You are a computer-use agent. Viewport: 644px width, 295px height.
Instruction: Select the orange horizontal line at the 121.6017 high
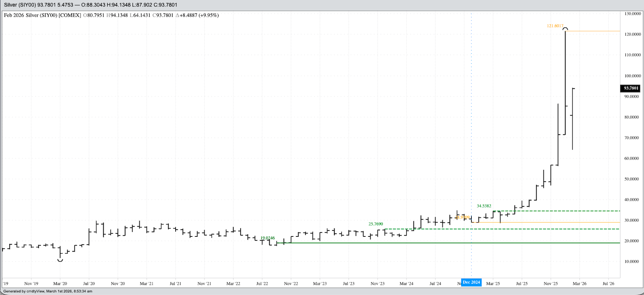(x=594, y=31)
